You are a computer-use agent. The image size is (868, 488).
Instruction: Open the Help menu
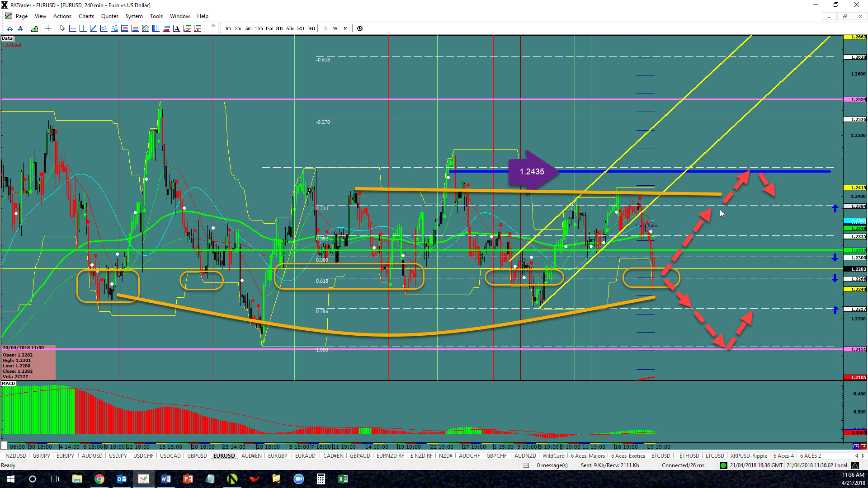click(203, 16)
